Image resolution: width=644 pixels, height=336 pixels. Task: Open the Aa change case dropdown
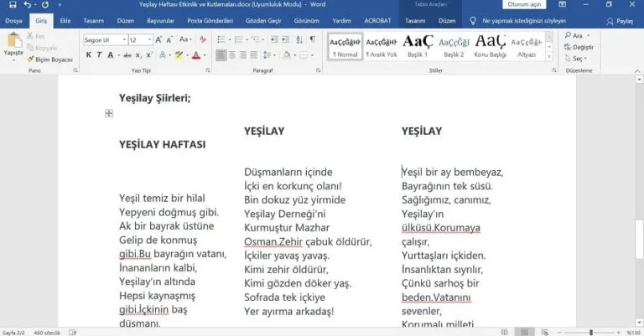pos(185,39)
